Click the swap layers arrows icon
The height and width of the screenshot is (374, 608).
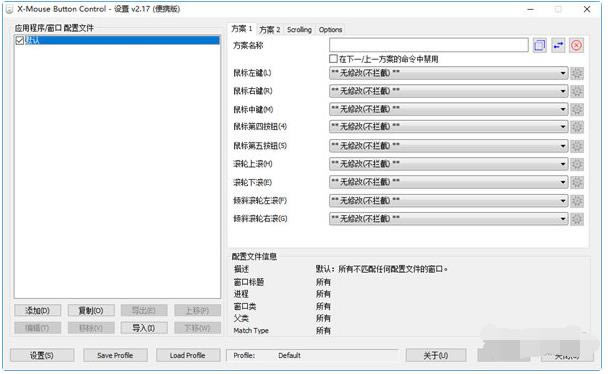(x=558, y=45)
